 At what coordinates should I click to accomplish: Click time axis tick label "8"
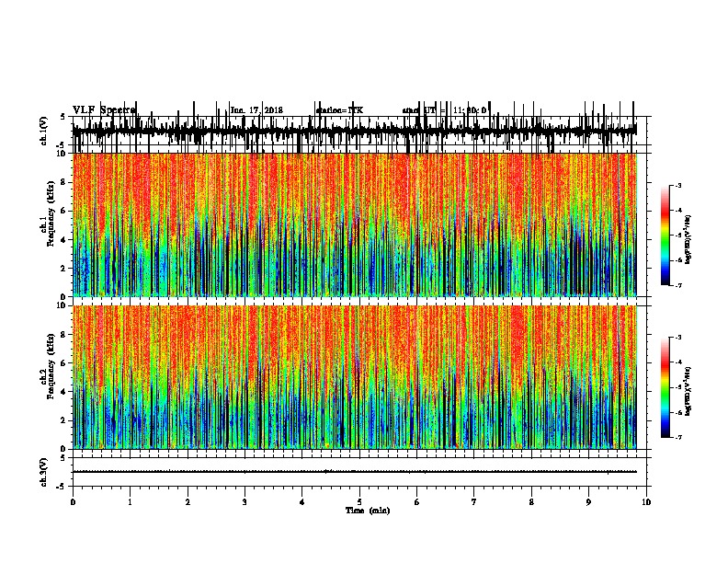(531, 502)
